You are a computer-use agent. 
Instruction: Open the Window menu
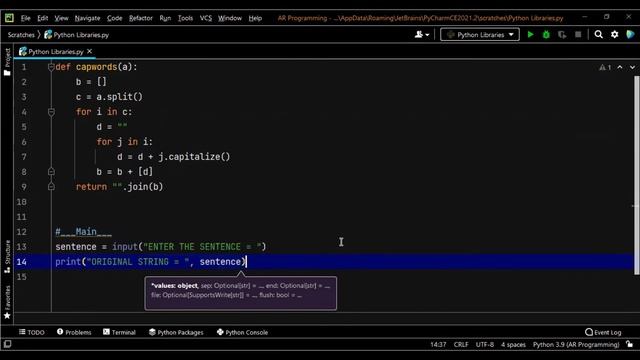(229, 18)
